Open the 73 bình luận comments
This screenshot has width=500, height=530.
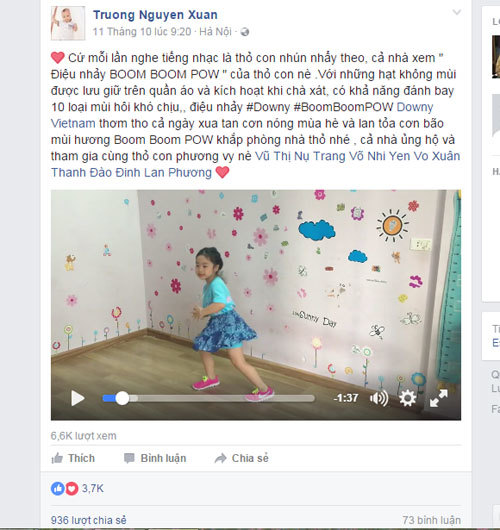431,520
